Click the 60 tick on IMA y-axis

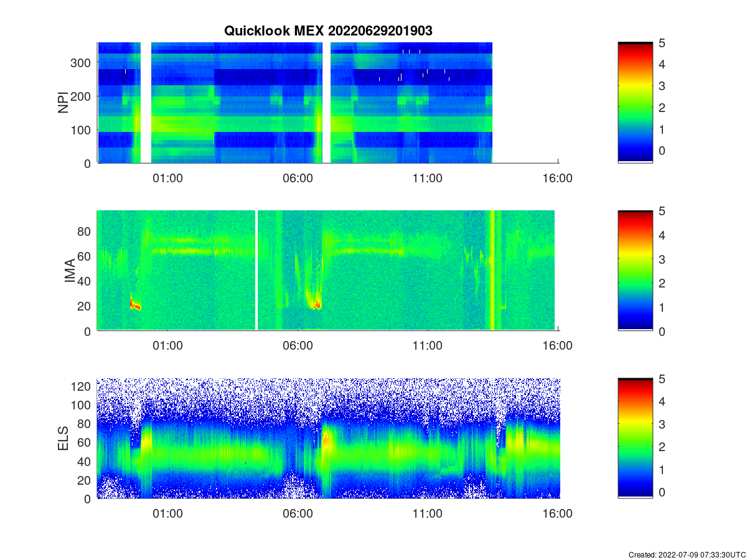tap(85, 256)
